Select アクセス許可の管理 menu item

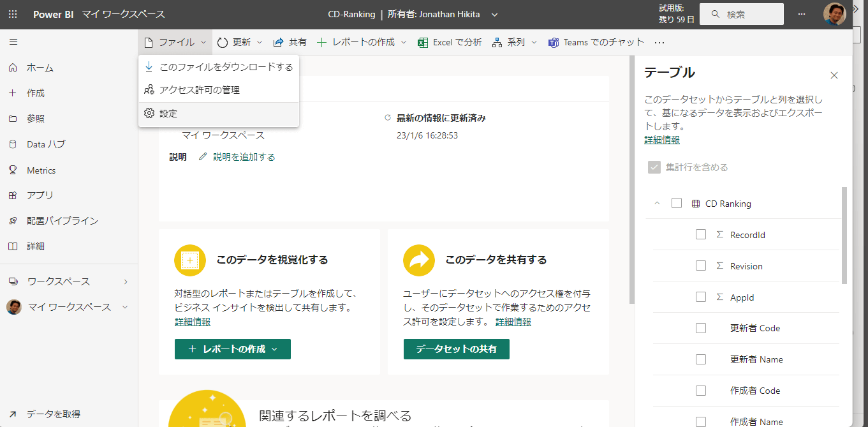point(219,90)
